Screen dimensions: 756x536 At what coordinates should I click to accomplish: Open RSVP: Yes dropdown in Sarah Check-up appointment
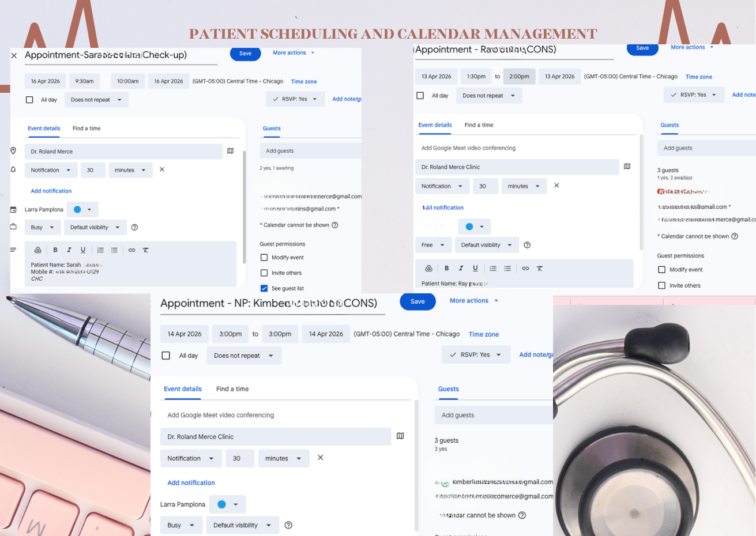click(295, 99)
